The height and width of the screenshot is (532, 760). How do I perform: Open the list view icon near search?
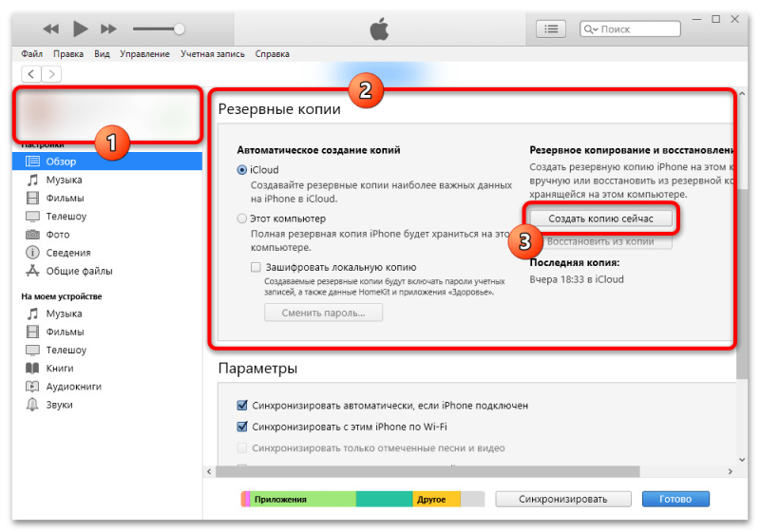point(551,29)
